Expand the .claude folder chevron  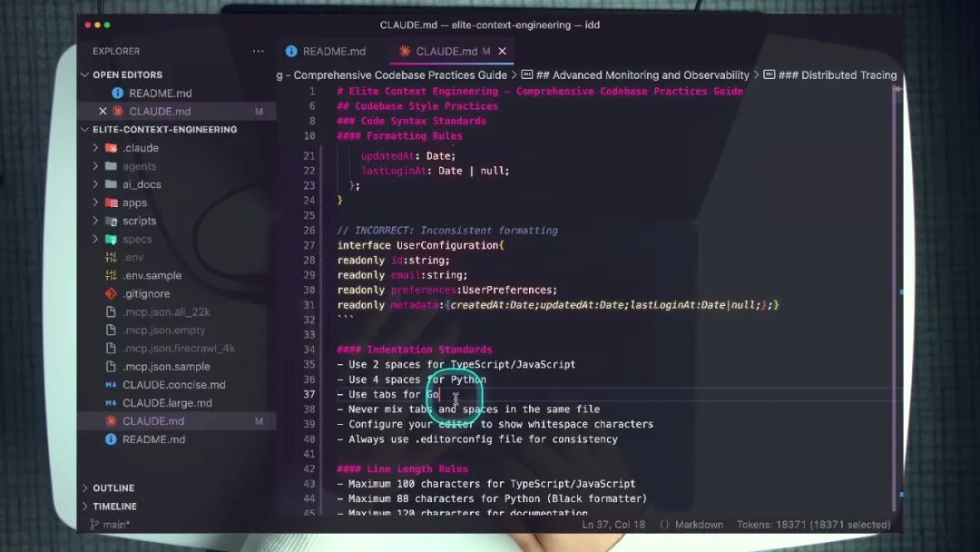click(x=95, y=148)
